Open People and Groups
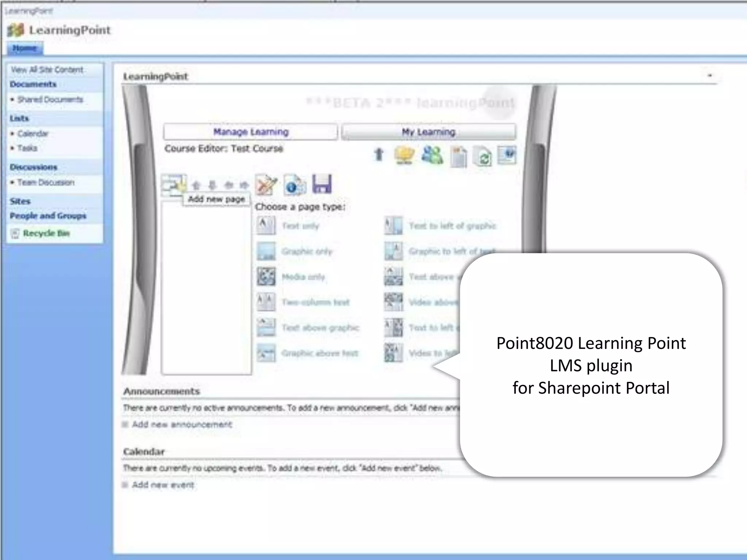The width and height of the screenshot is (747, 560). (x=48, y=215)
